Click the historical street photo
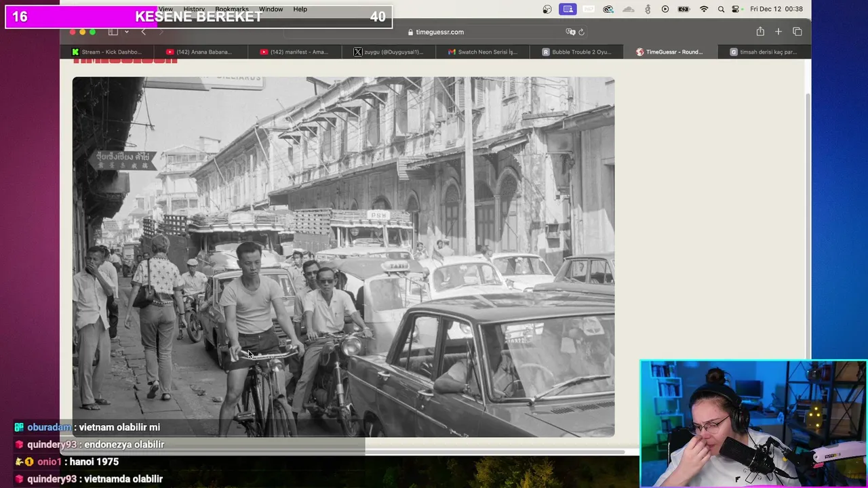Viewport: 868px width, 488px height. click(x=343, y=257)
